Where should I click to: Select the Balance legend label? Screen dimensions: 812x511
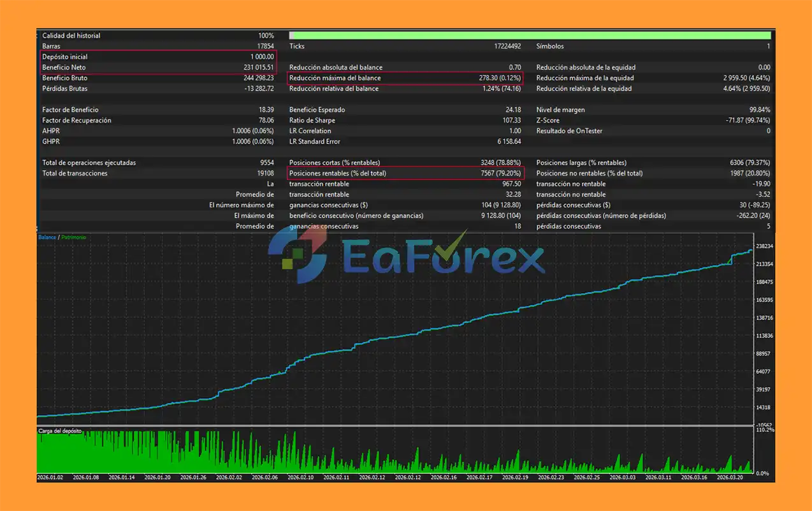[47, 237]
